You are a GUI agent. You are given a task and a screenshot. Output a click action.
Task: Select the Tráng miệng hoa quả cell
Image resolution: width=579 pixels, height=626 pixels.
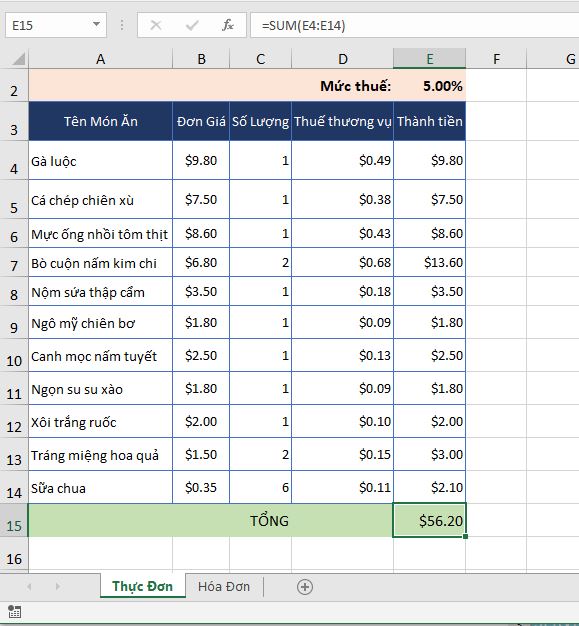click(x=101, y=454)
